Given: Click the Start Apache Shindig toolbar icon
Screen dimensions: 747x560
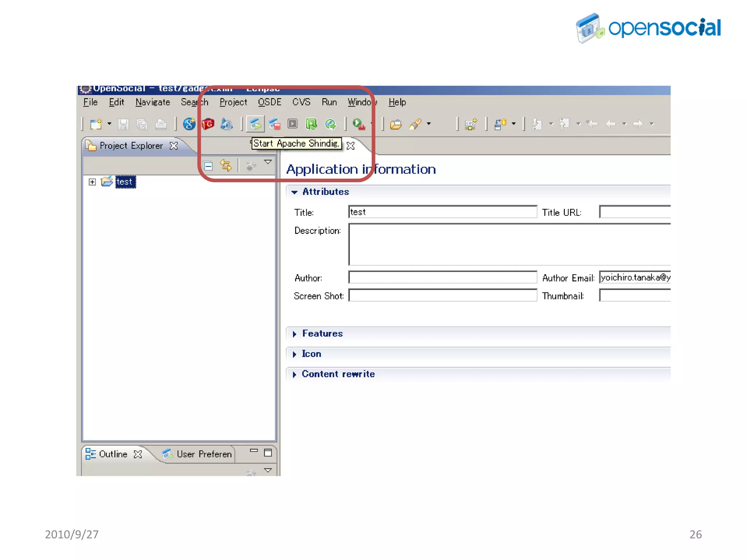Looking at the screenshot, I should [255, 124].
